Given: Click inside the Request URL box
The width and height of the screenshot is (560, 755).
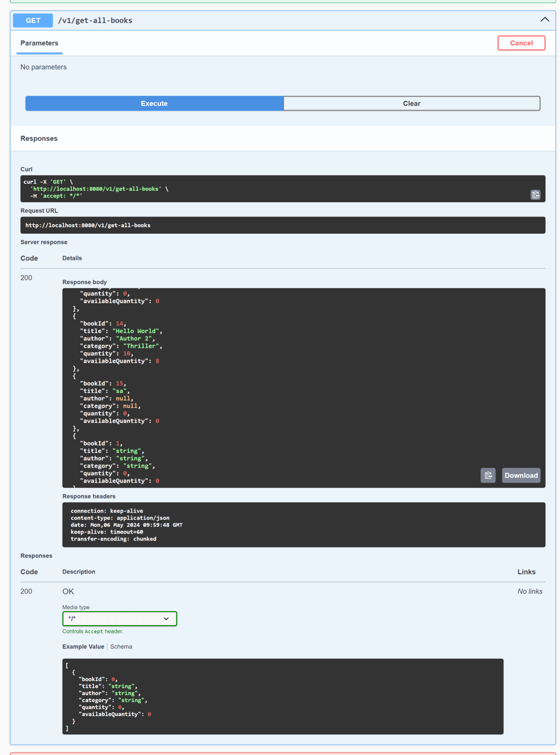Looking at the screenshot, I should [x=283, y=225].
